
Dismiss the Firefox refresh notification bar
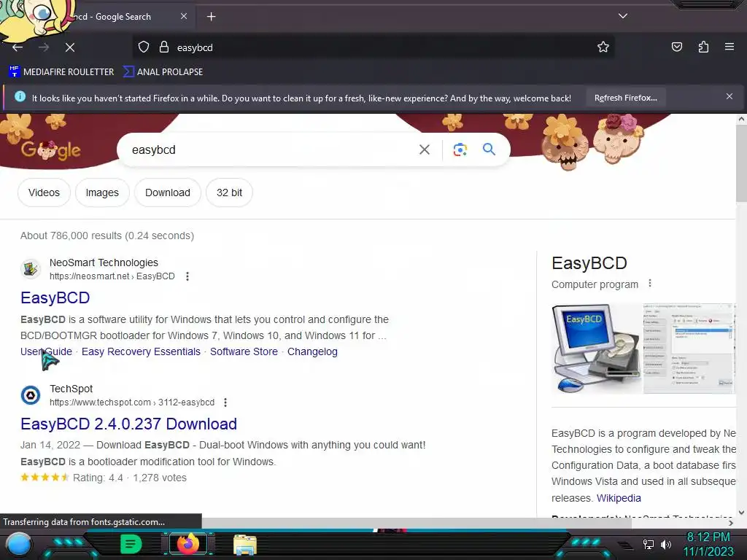coord(729,97)
